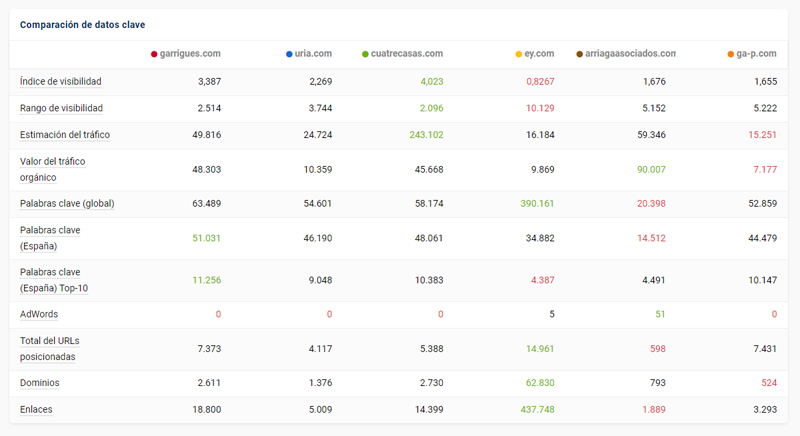Select the Palabras clave (global) label

click(67, 204)
